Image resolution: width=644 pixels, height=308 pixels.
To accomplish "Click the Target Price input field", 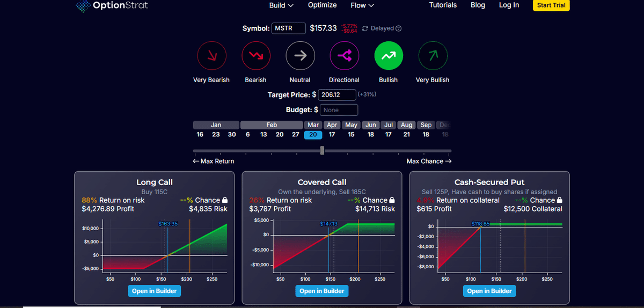I will tap(337, 94).
